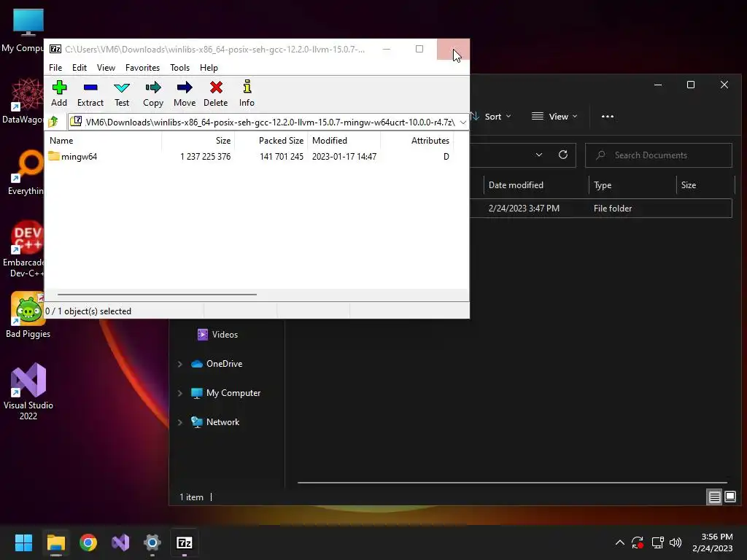Open Explorer's See more options menu

pos(608,116)
